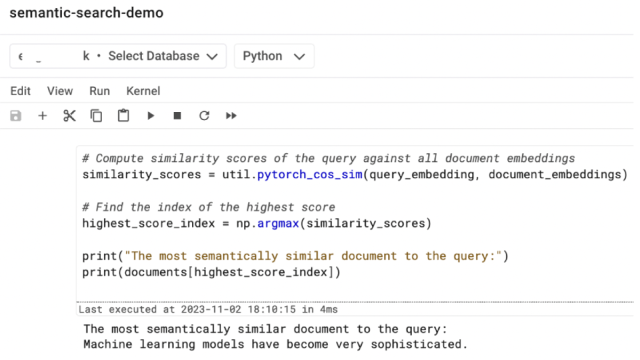This screenshot has width=640, height=360.
Task: Run the current cell with the play icon
Action: [x=151, y=116]
